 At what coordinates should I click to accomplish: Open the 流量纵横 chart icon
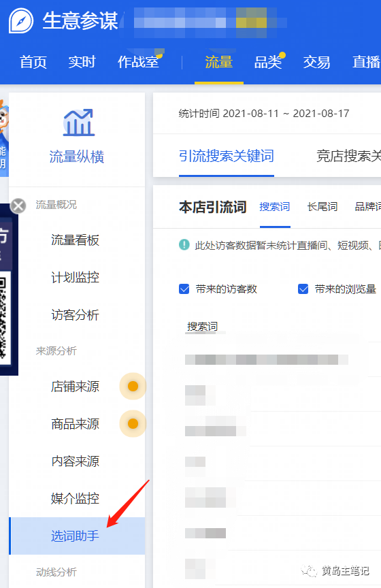(x=78, y=122)
